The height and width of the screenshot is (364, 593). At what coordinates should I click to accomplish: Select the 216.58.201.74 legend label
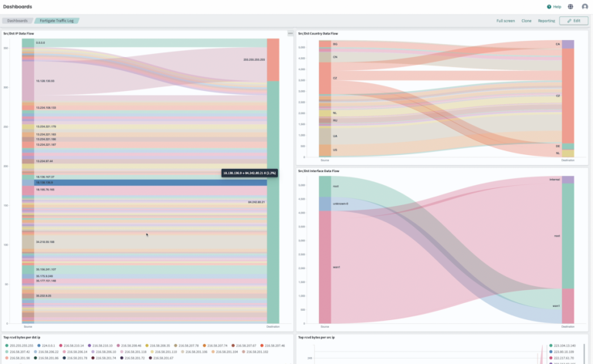coord(106,358)
